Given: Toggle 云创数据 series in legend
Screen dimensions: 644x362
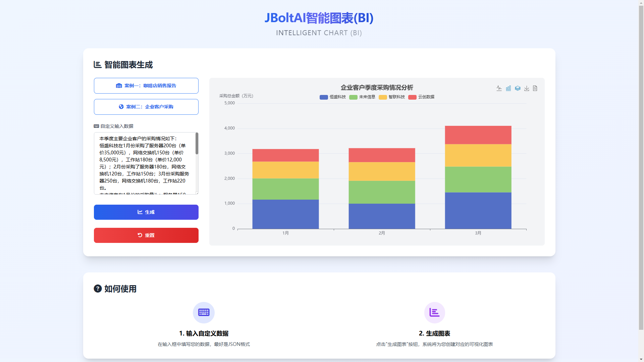Looking at the screenshot, I should tap(421, 97).
